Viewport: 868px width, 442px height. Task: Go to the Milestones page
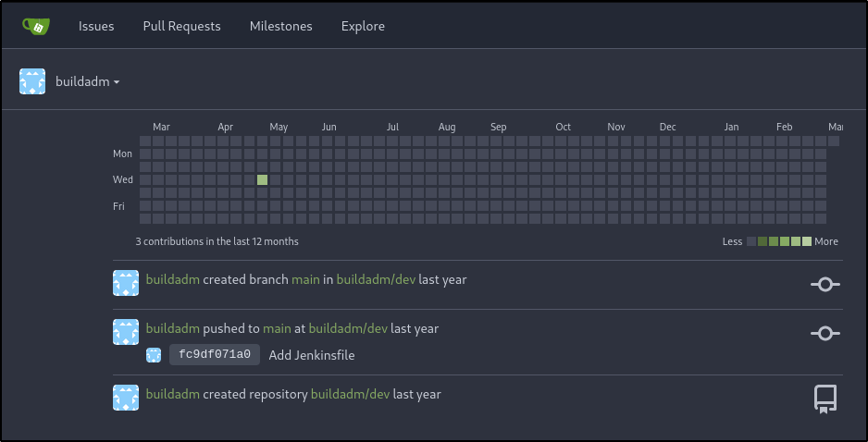(280, 26)
